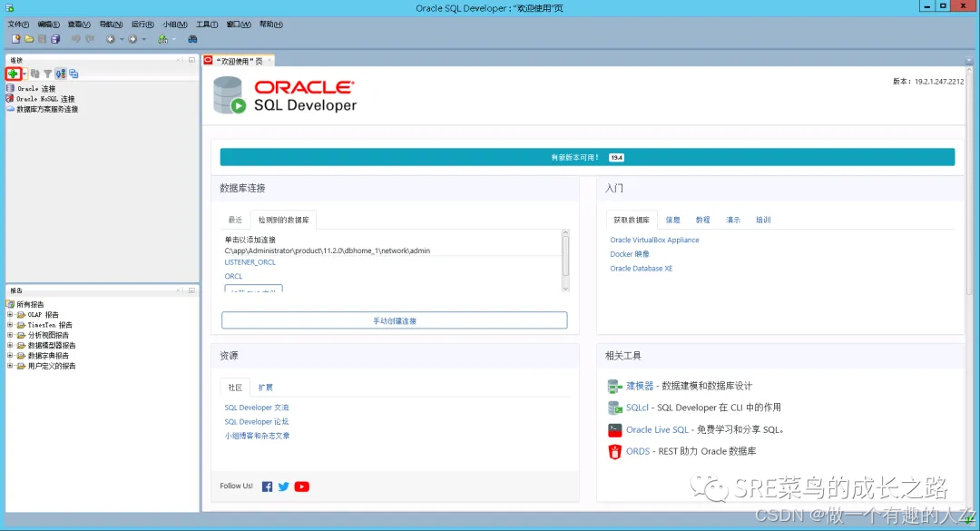Switch to the 扩展 resources tab

[266, 388]
